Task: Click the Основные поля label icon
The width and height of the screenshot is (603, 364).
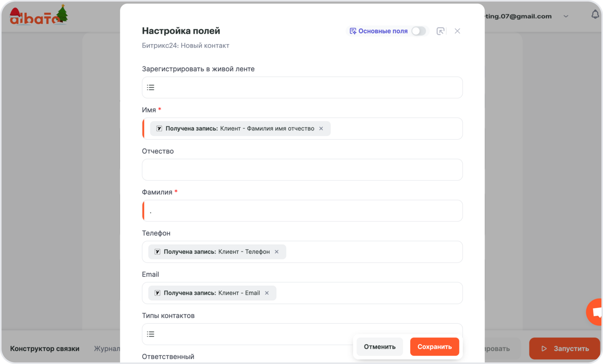Action: pyautogui.click(x=353, y=31)
